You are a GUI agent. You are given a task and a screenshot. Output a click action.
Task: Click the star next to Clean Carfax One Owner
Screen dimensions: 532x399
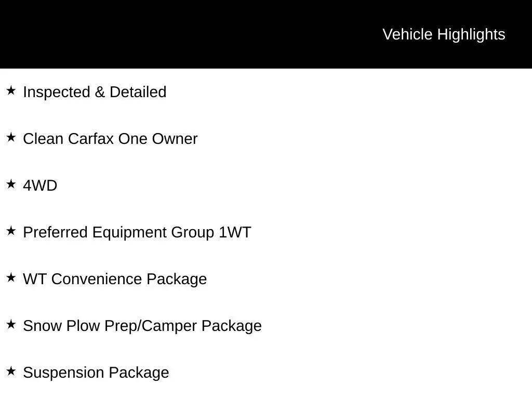(x=11, y=138)
